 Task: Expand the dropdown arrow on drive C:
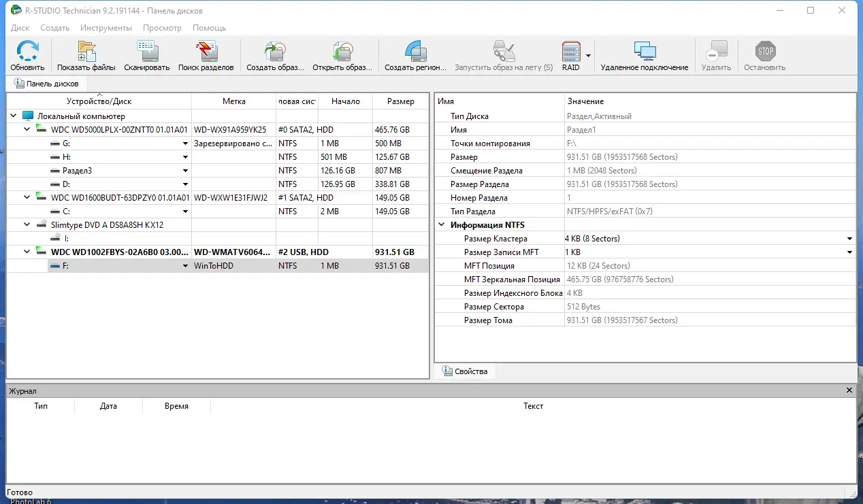[185, 211]
